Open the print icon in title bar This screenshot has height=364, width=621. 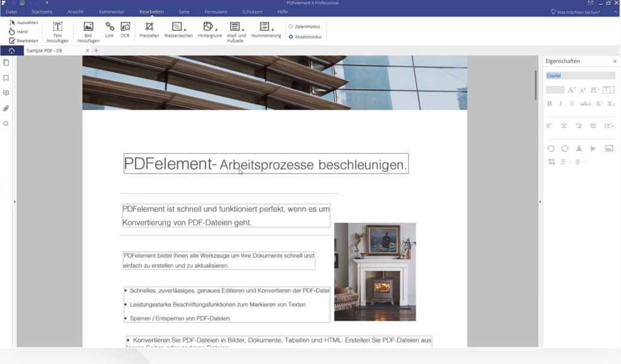pyautogui.click(x=22, y=3)
